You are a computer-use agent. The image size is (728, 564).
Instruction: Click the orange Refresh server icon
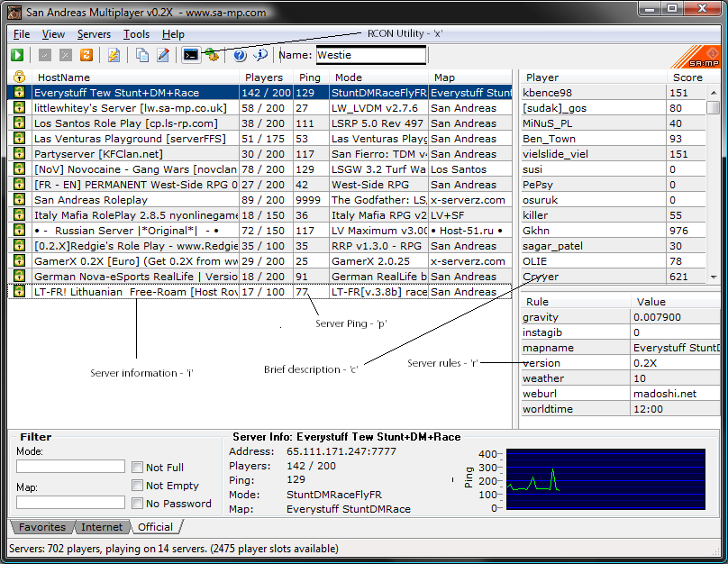[x=86, y=55]
